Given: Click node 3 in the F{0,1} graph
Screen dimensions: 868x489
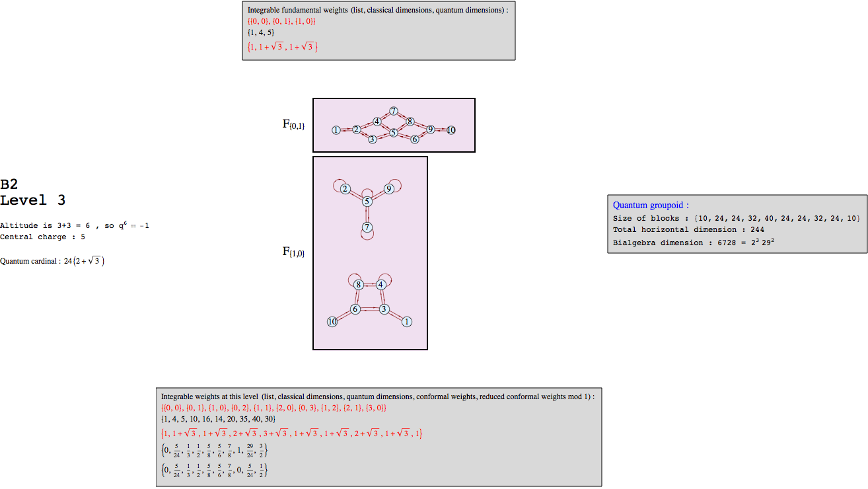Looking at the screenshot, I should click(x=373, y=139).
